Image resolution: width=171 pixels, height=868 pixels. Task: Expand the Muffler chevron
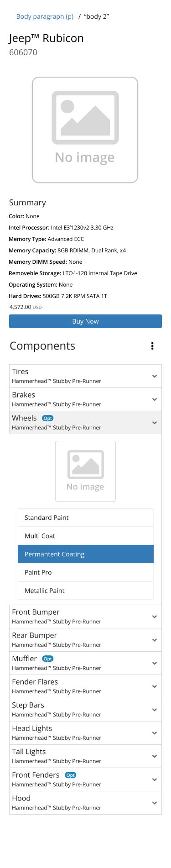pos(154,663)
